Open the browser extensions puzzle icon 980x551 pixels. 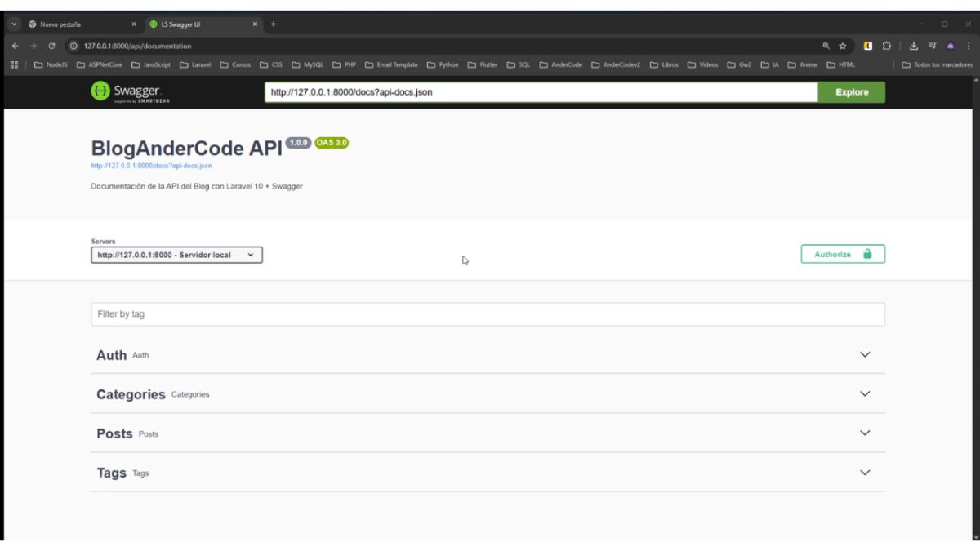coord(886,47)
